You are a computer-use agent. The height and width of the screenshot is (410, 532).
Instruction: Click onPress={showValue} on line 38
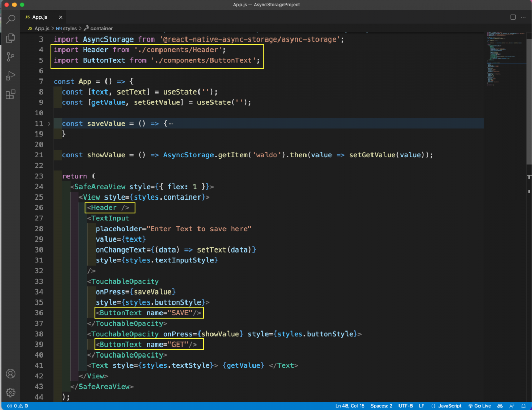(203, 334)
